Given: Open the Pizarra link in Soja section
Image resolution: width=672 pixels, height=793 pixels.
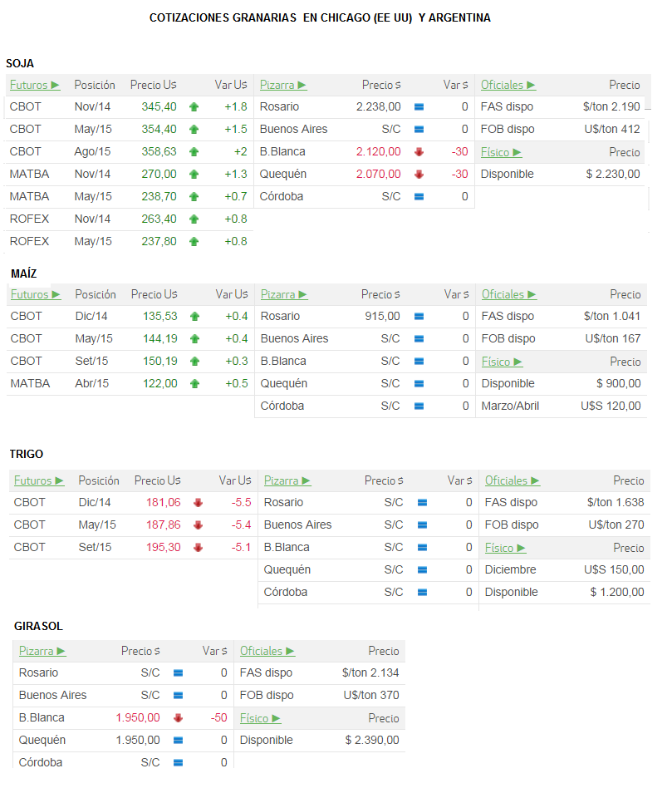Looking at the screenshot, I should click(x=283, y=85).
